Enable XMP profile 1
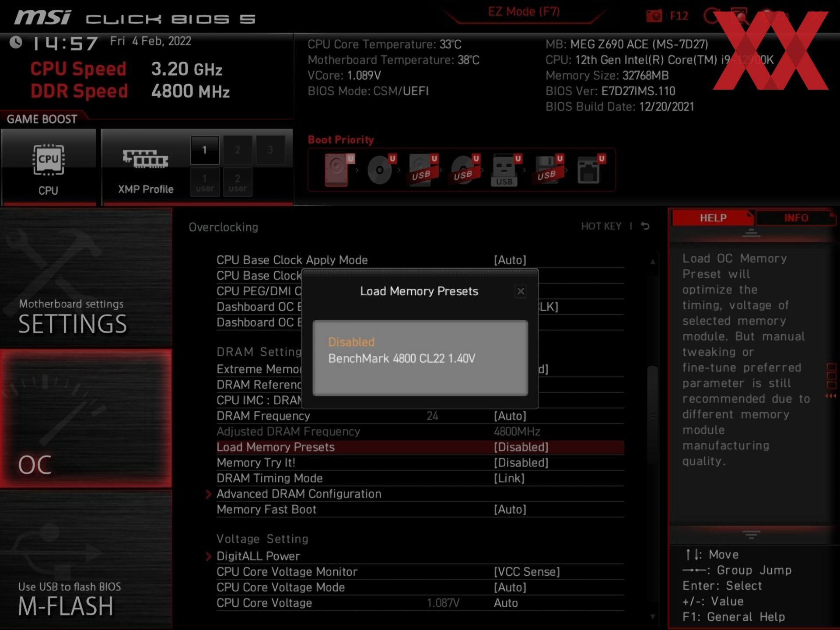The width and height of the screenshot is (840, 630). 205,150
